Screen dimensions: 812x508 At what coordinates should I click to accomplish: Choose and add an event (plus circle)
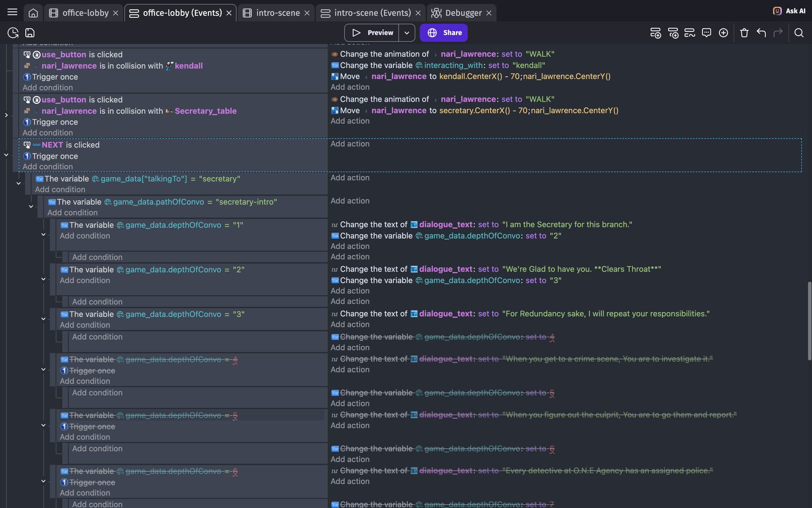pos(723,33)
